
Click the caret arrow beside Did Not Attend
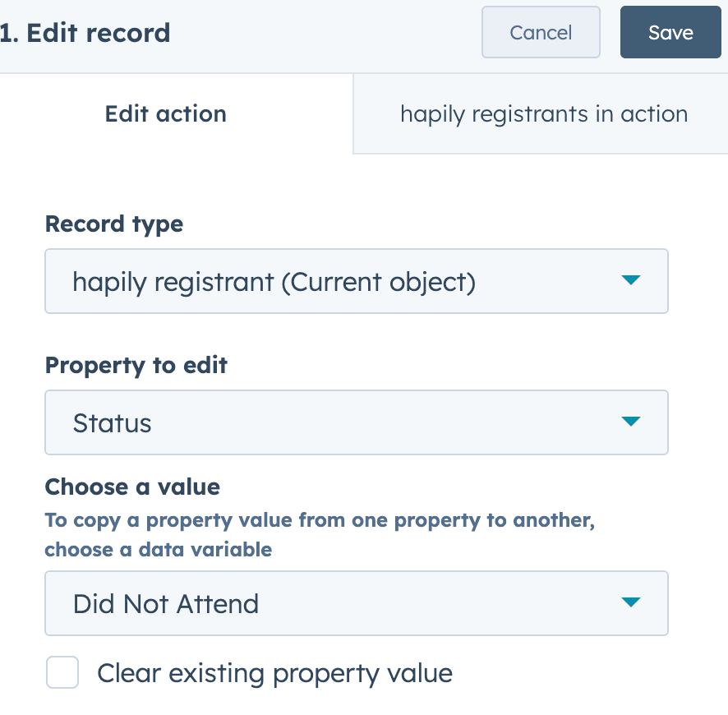pos(630,603)
